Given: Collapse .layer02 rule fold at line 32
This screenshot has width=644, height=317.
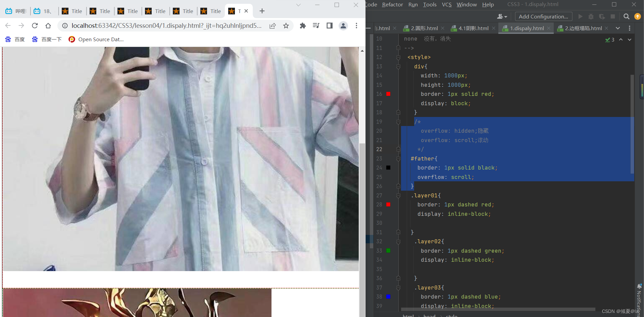Looking at the screenshot, I should (x=398, y=242).
